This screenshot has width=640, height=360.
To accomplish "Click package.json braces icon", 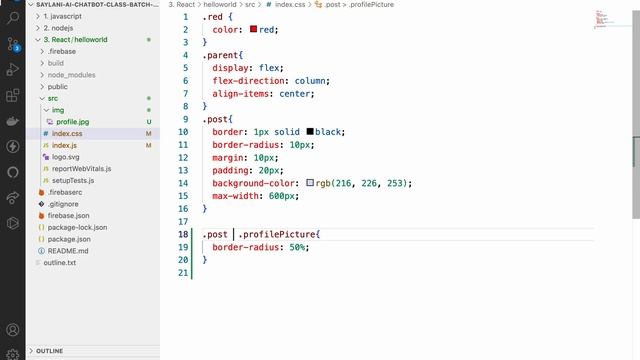I will click(41, 239).
